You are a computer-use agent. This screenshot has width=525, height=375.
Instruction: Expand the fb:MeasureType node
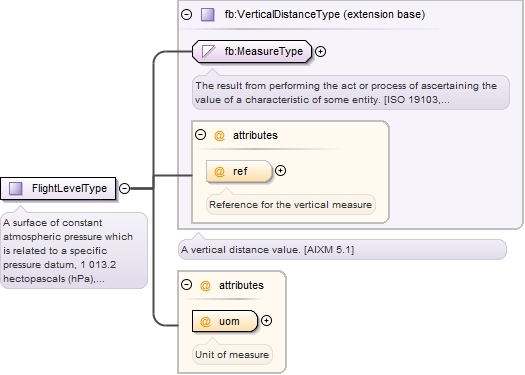tap(320, 52)
